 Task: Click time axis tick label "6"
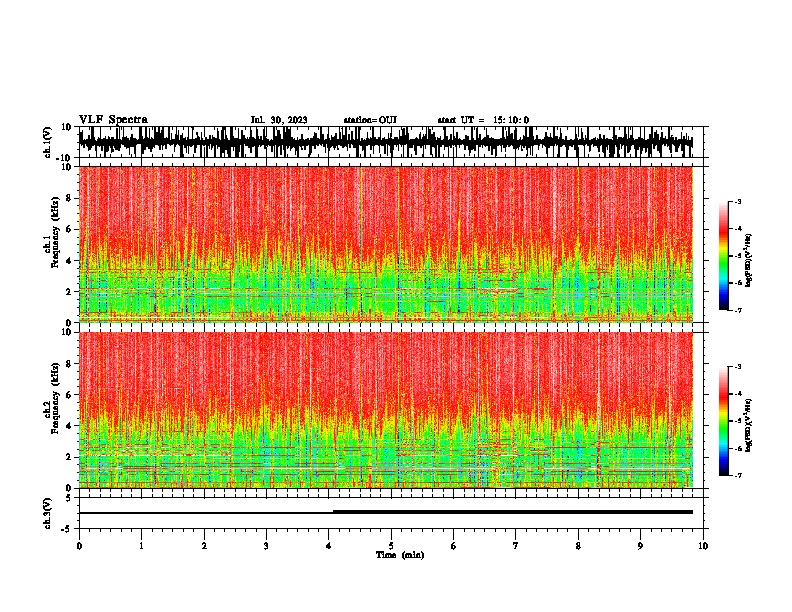tap(454, 546)
